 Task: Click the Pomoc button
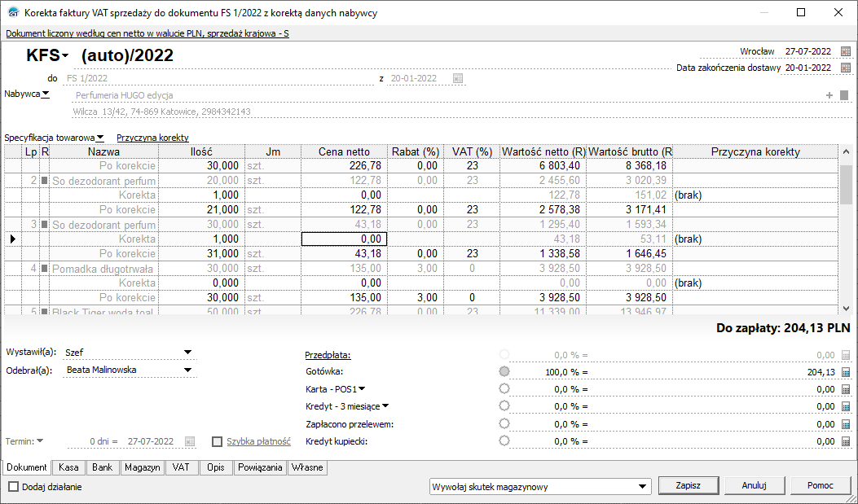821,485
